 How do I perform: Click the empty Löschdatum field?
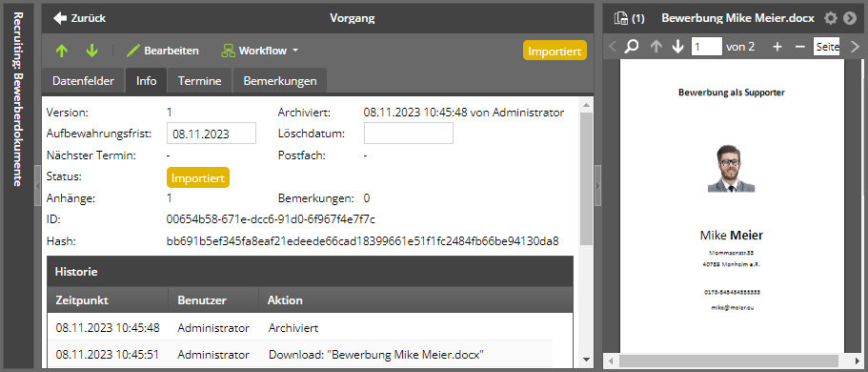pos(409,134)
